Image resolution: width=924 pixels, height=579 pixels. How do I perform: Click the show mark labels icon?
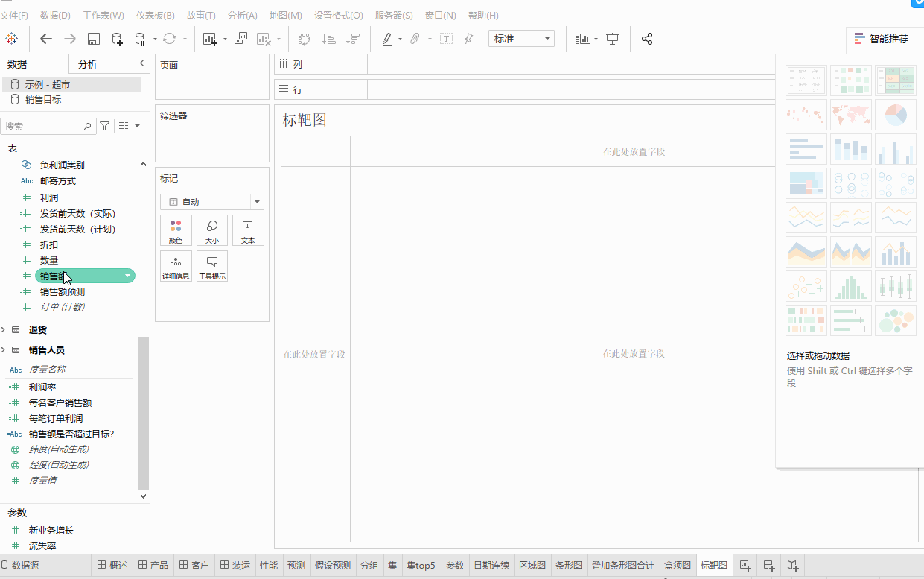point(446,39)
